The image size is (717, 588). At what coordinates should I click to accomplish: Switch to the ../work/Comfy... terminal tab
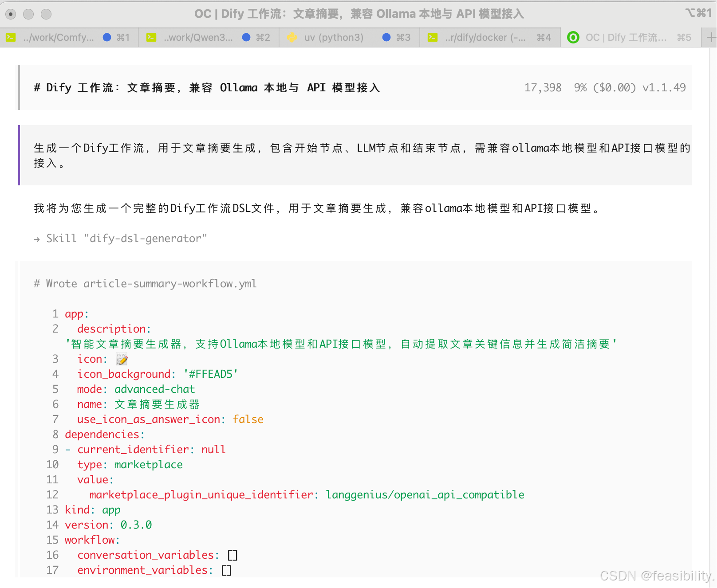tap(69, 38)
